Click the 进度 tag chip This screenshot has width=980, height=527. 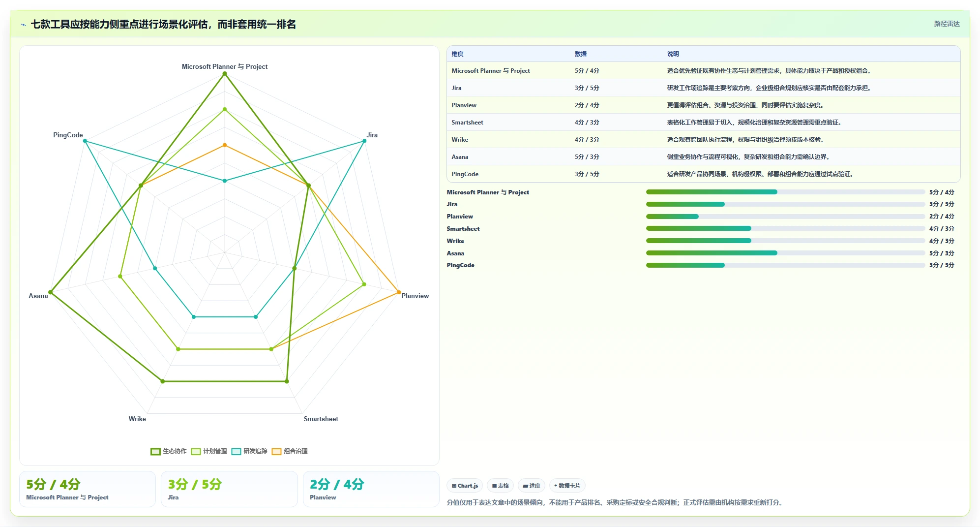[x=532, y=486]
